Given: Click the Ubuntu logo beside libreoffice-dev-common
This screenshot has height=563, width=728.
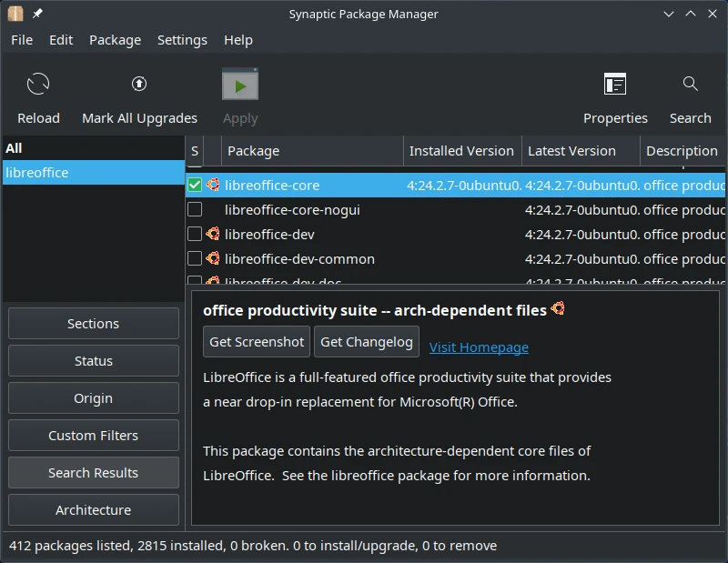Looking at the screenshot, I should [x=213, y=258].
